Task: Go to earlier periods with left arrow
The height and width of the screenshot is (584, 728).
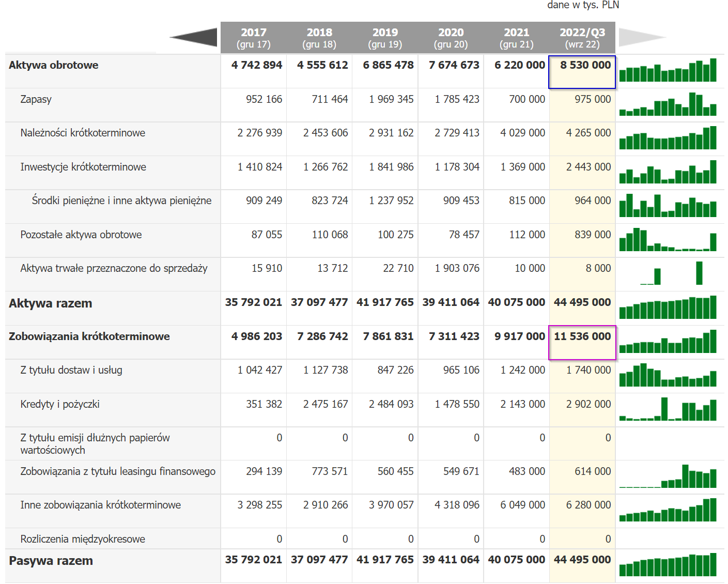Action: pyautogui.click(x=193, y=37)
